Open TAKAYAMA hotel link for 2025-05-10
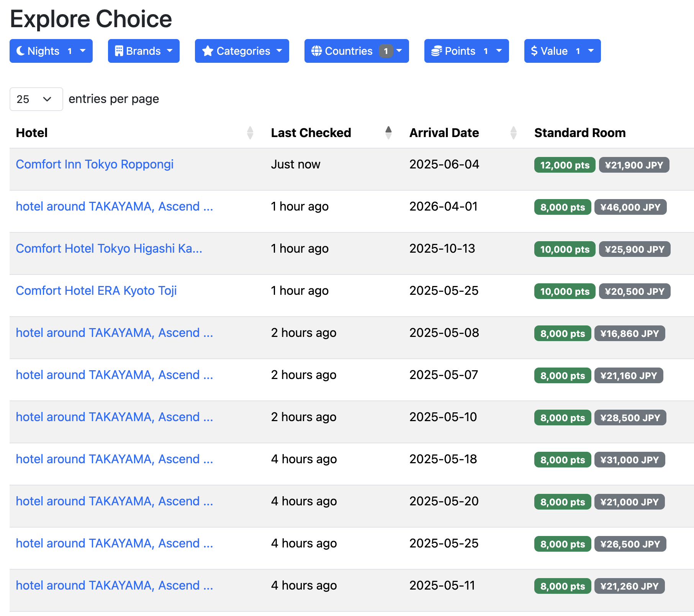This screenshot has height=616, width=694. (x=115, y=417)
